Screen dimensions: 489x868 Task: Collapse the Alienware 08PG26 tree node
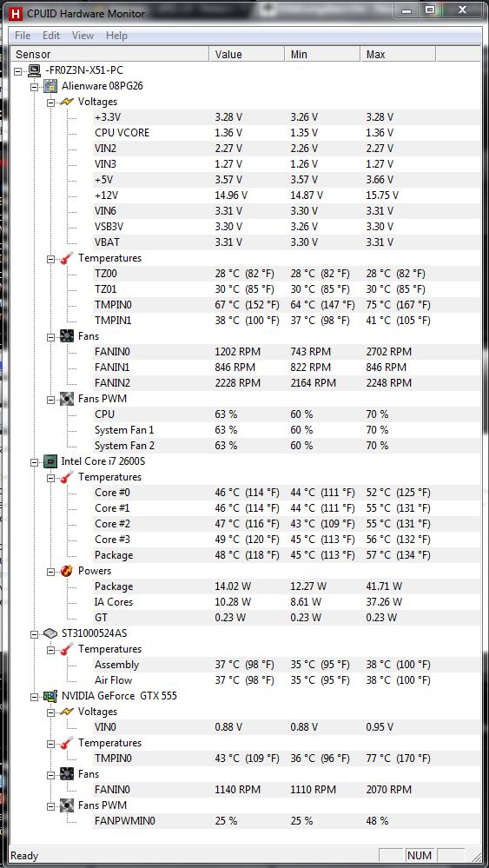(34, 86)
